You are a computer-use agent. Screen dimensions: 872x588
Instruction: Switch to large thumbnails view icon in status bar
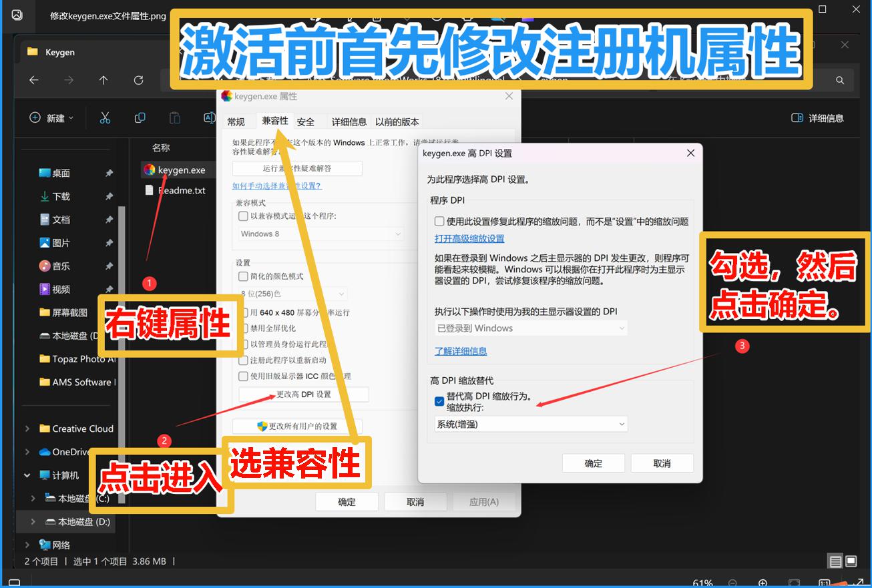tap(851, 561)
